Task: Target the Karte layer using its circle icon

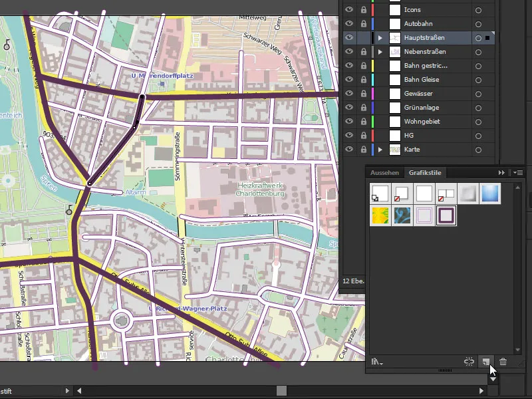Action: pyautogui.click(x=478, y=150)
